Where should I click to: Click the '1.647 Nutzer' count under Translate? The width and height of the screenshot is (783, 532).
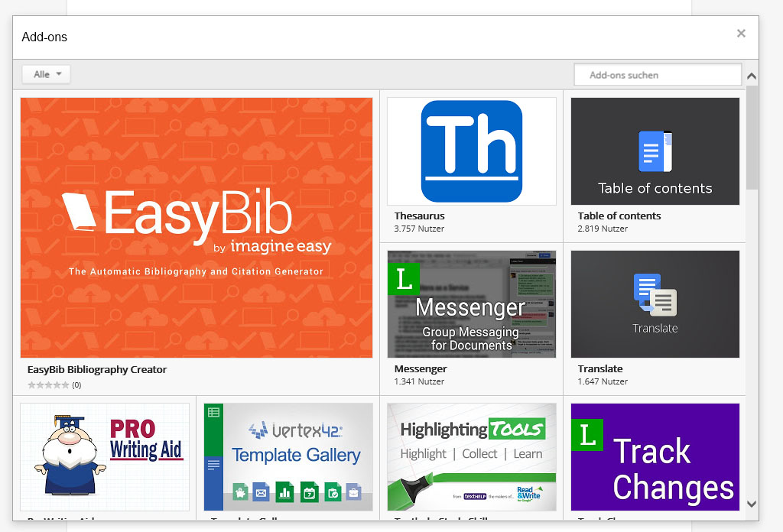click(x=603, y=381)
